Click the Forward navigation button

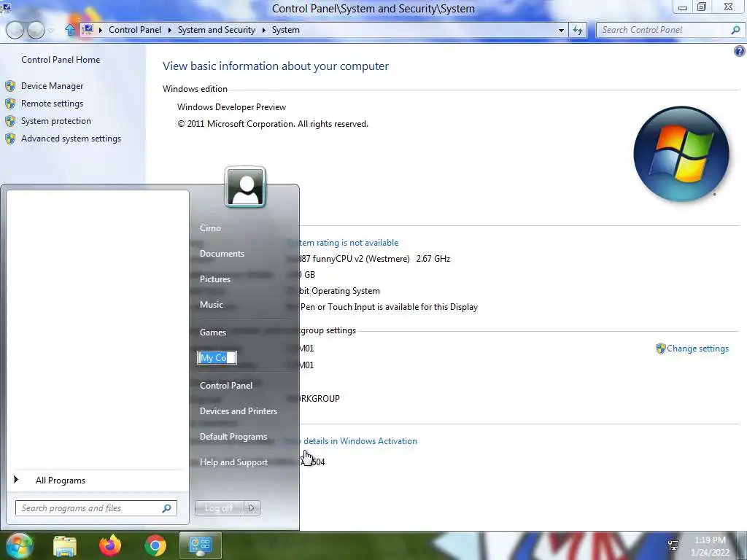click(x=36, y=30)
